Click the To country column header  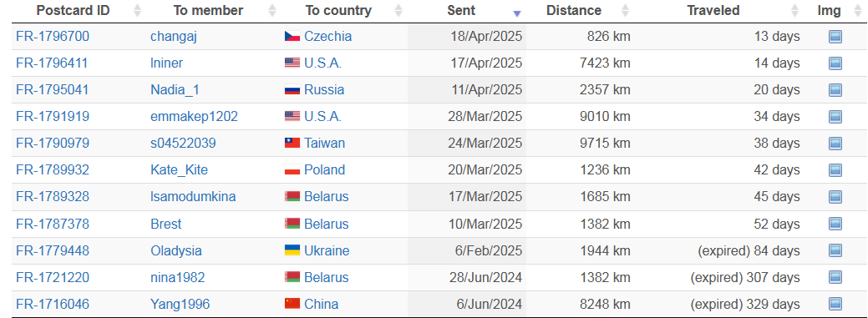click(x=338, y=11)
